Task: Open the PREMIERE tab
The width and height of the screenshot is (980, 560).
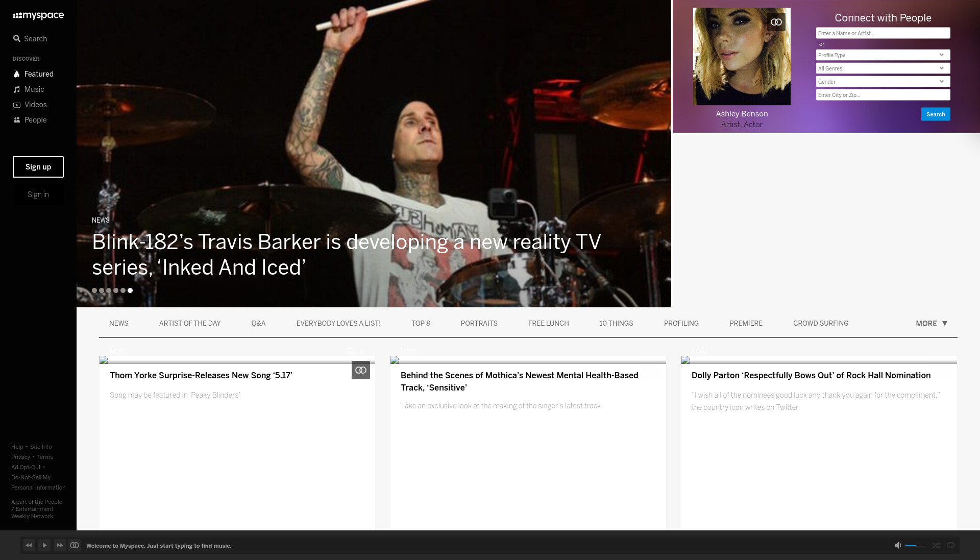Action: pos(746,323)
